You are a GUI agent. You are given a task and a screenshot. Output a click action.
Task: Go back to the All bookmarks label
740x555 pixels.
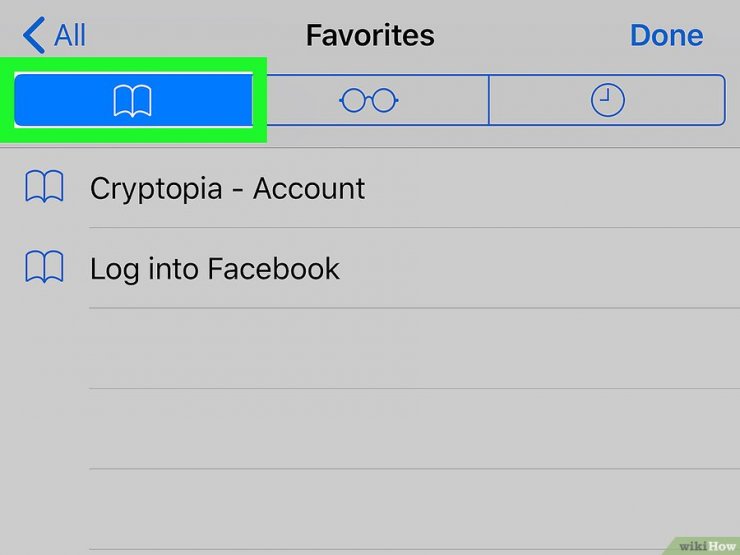pos(70,35)
